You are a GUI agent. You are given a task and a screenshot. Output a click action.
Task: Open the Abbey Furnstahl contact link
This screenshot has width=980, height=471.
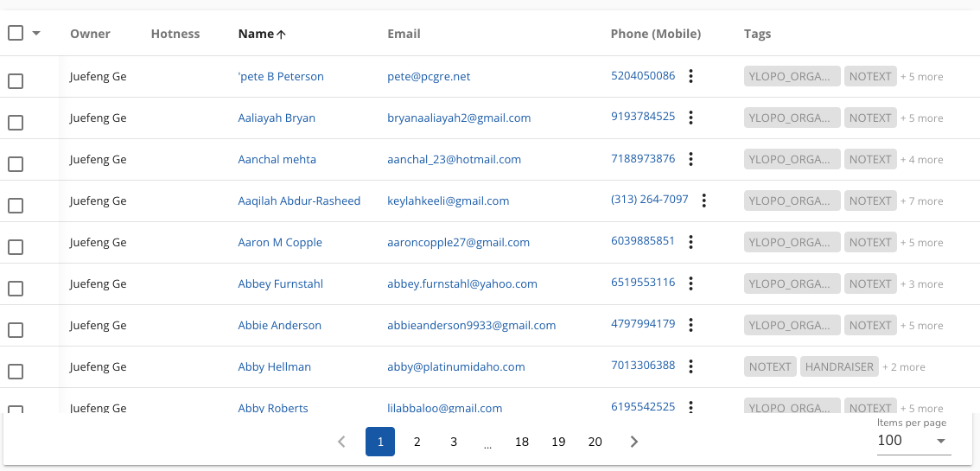280,283
